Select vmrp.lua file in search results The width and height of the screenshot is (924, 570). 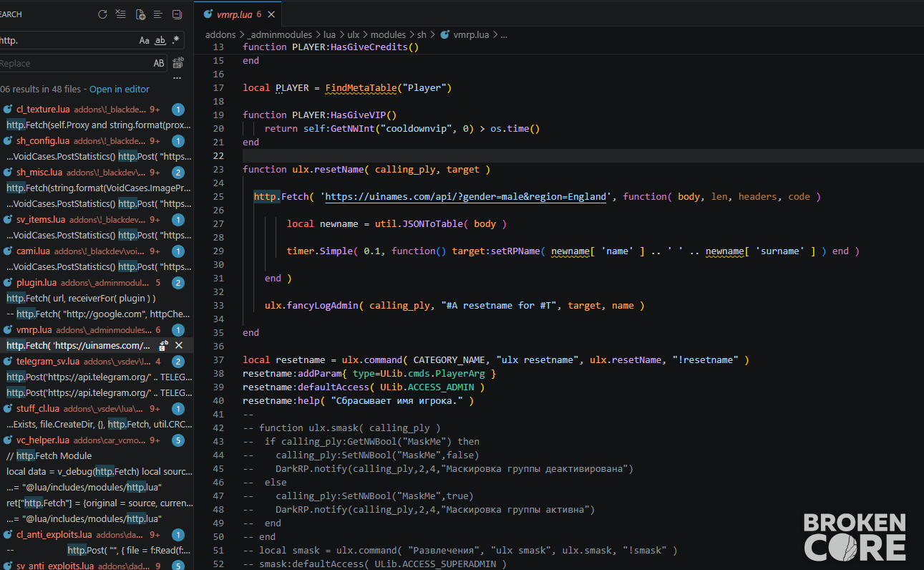[97, 330]
